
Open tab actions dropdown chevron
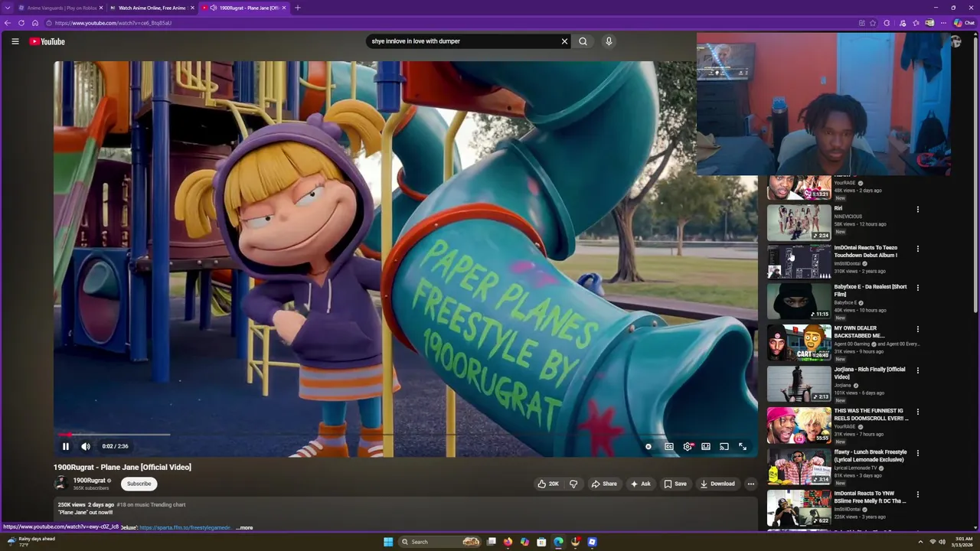pos(6,8)
